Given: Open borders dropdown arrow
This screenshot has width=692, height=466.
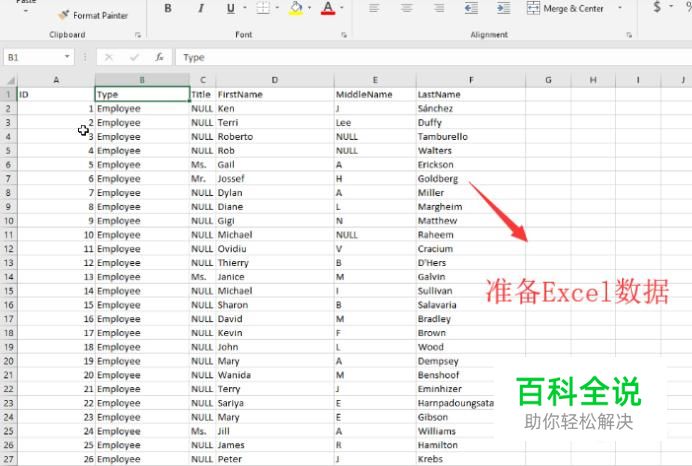Looking at the screenshot, I should click(277, 8).
